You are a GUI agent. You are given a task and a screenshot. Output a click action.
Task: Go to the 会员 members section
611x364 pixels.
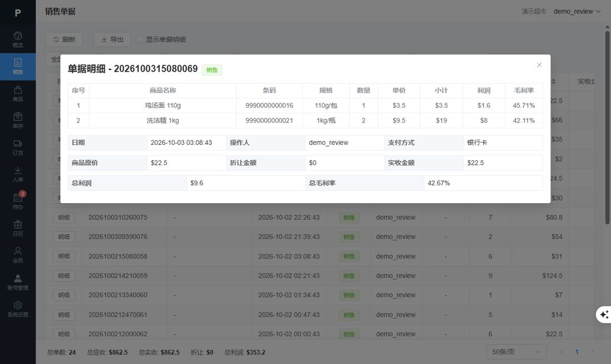pos(18,255)
